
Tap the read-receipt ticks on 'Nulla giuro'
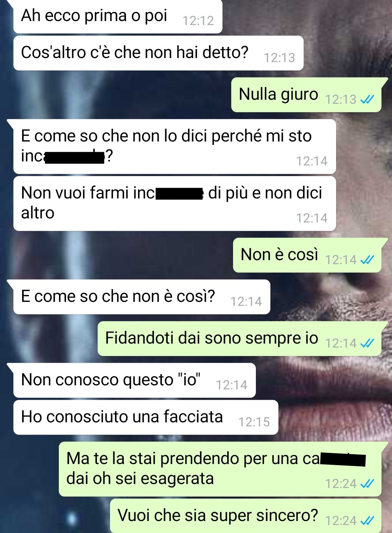367,99
